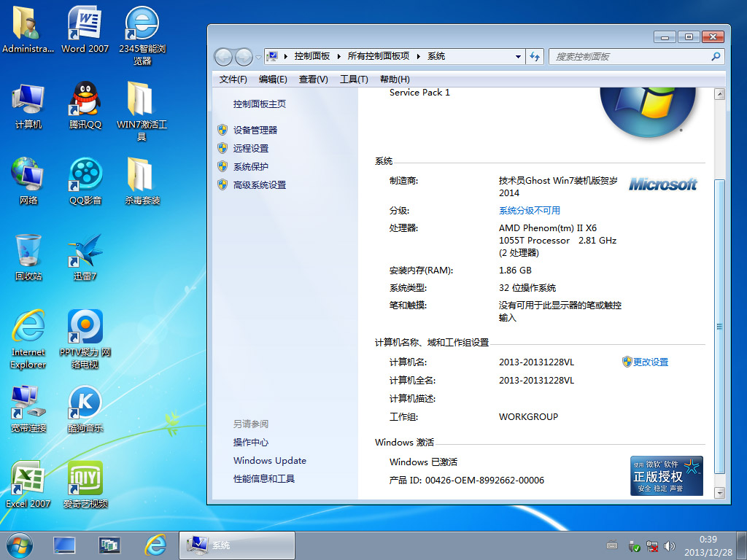Click the vertical scrollbar thumb
This screenshot has height=560, width=747.
(720, 327)
